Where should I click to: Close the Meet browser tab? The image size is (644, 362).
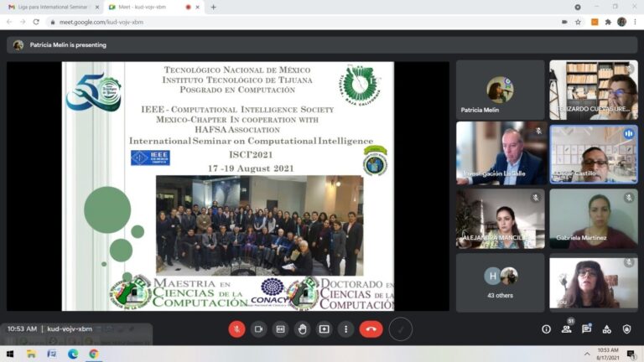point(198,8)
